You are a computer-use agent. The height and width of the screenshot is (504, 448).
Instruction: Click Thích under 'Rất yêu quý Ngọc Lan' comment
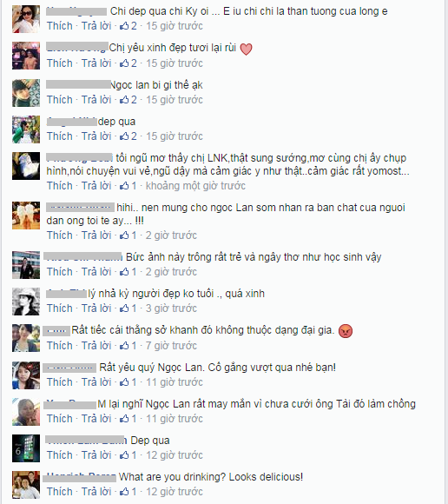pyautogui.click(x=60, y=381)
